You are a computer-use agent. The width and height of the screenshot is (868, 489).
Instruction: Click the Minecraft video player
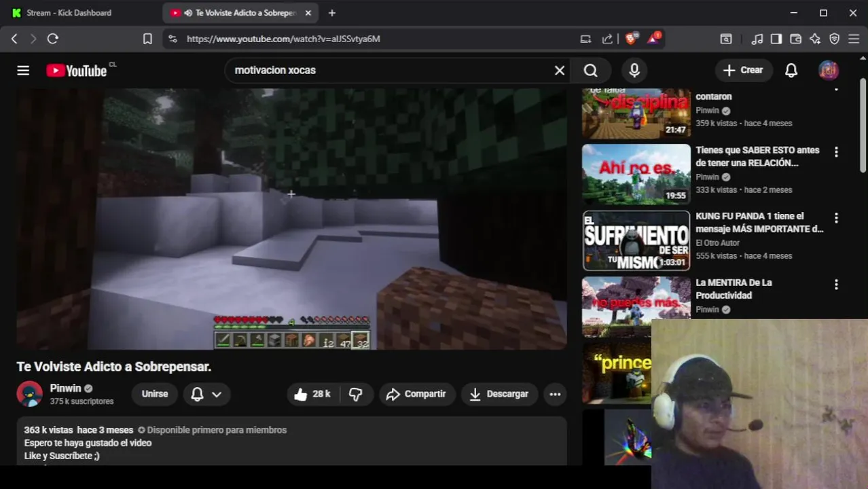pyautogui.click(x=291, y=219)
